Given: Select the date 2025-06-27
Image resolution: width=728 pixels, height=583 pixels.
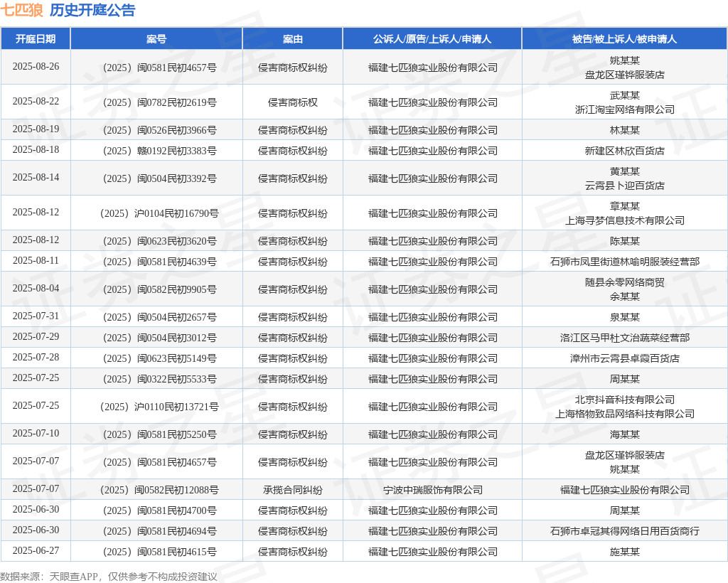Looking at the screenshot, I should point(36,551).
